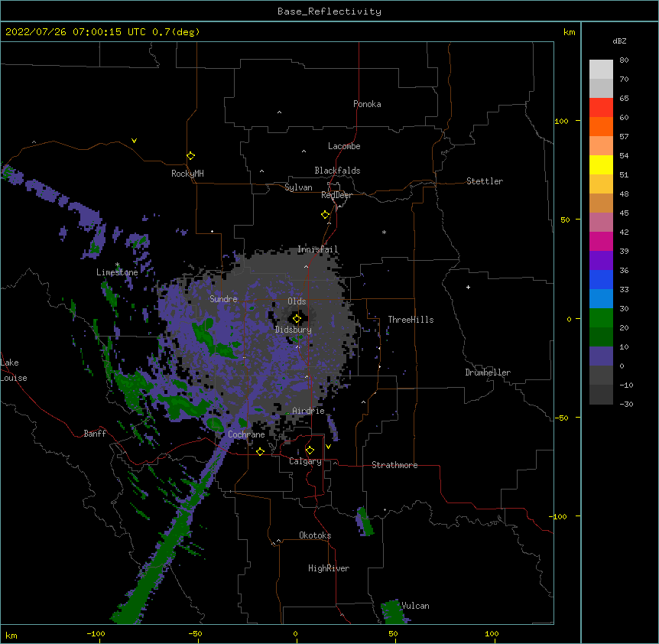Click the Cochrane town label
The image size is (659, 644).
coord(246,434)
